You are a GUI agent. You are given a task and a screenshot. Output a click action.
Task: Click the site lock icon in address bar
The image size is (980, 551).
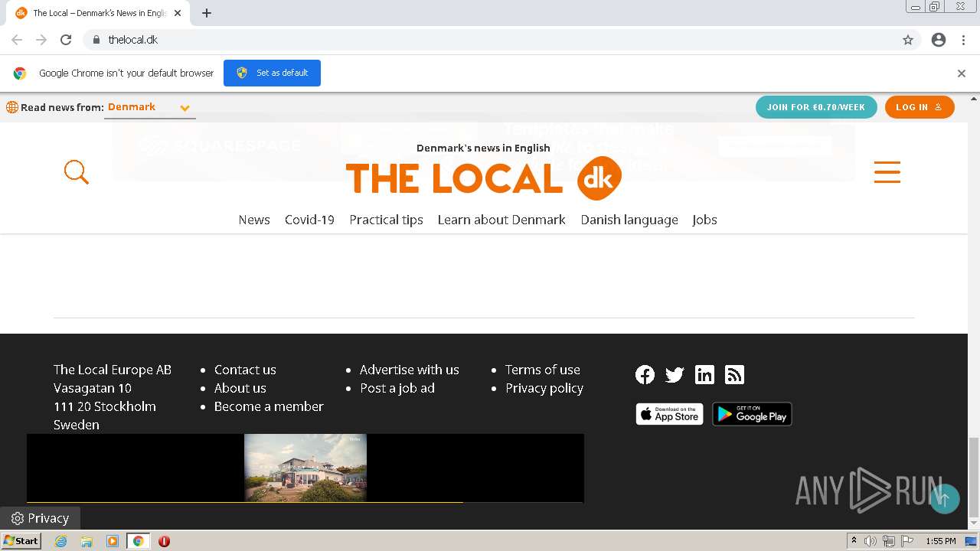coord(96,40)
